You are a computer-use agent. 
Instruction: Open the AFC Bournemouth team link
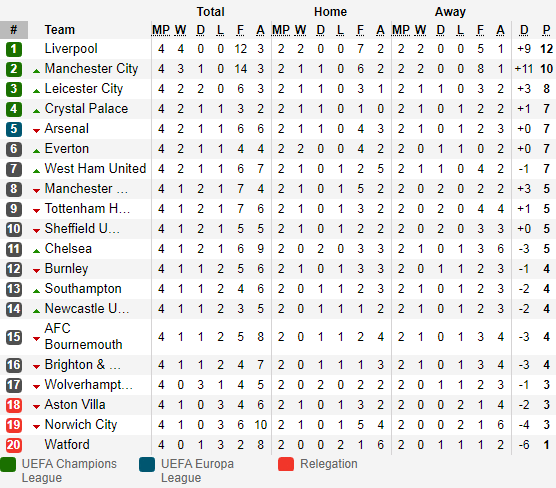tap(83, 337)
